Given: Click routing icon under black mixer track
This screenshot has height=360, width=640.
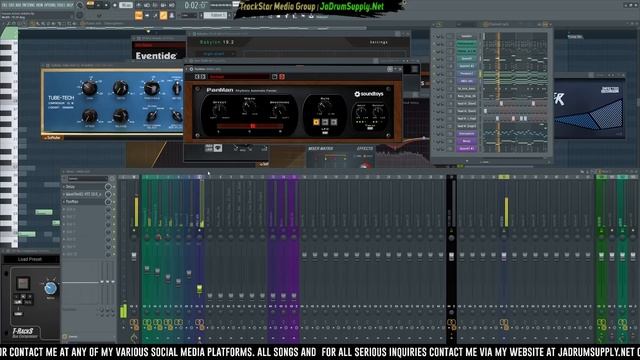Looking at the screenshot, I should [451, 323].
